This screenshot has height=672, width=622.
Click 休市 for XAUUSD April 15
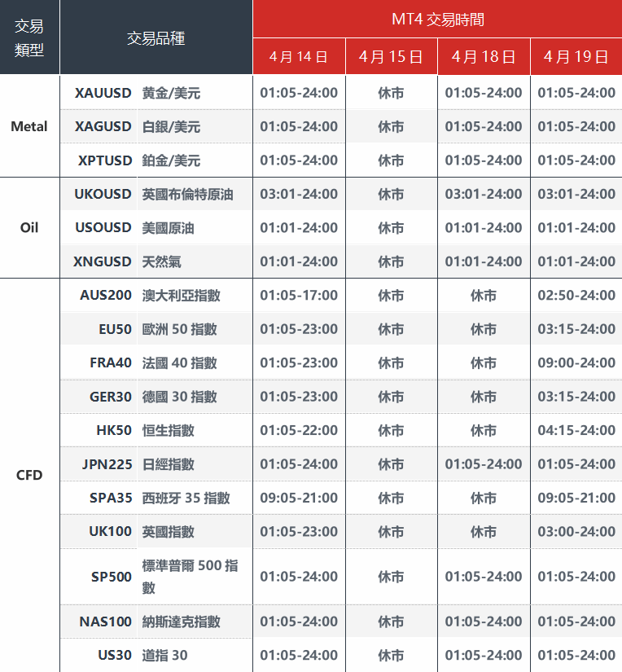(391, 93)
